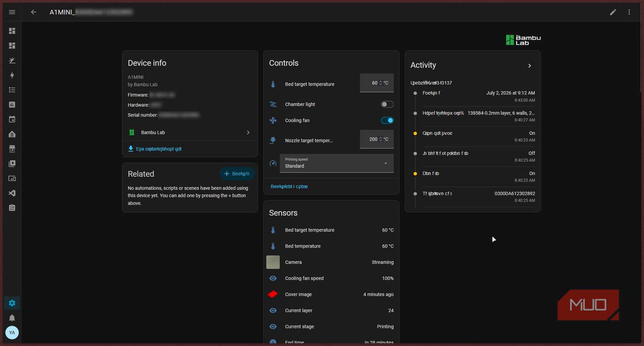644x346 pixels.
Task: Open the Overview dashboard icon below hamburger menu
Action: click(12, 31)
